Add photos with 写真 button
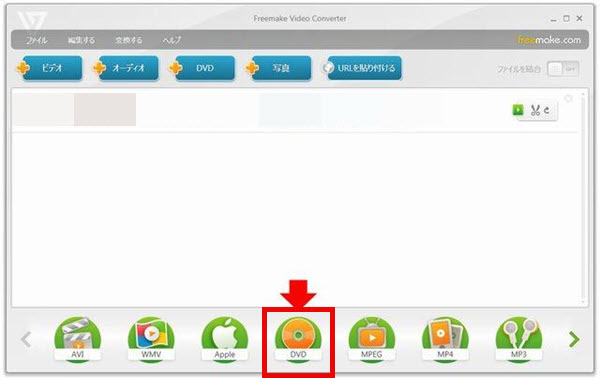600x378 pixels. (279, 68)
